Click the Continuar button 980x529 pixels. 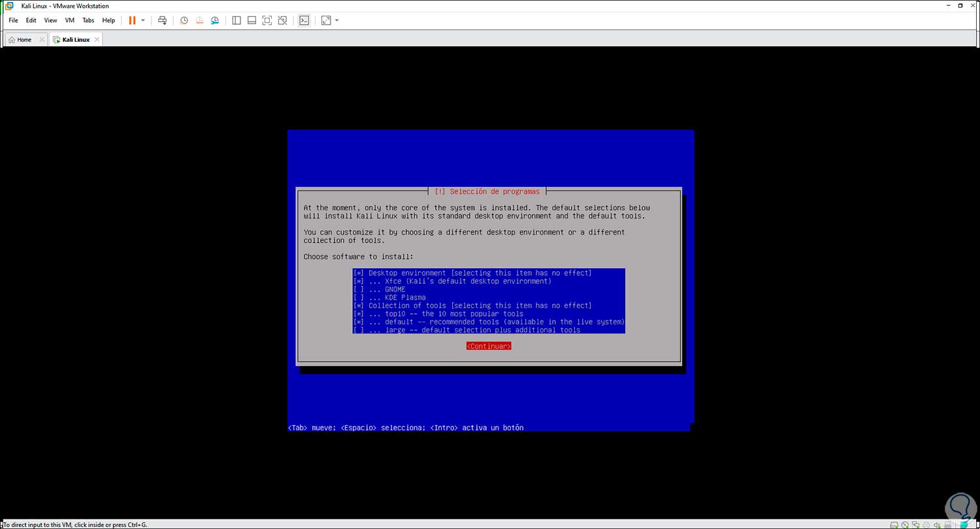(x=489, y=346)
